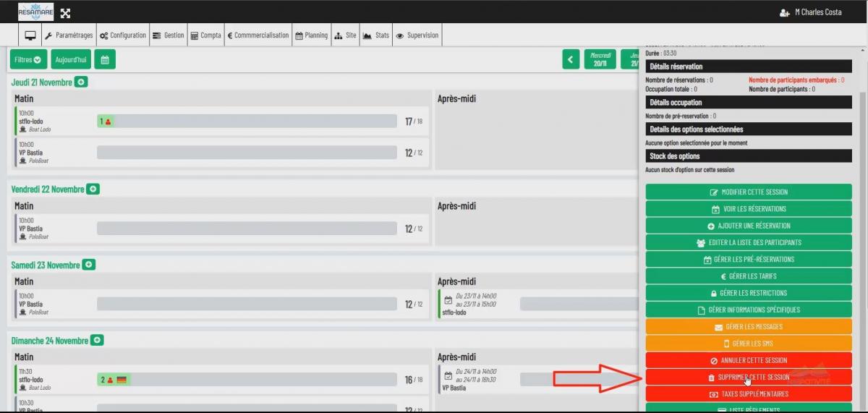Click Modifier cette session button
Image resolution: width=868 pixels, height=413 pixels.
749,192
